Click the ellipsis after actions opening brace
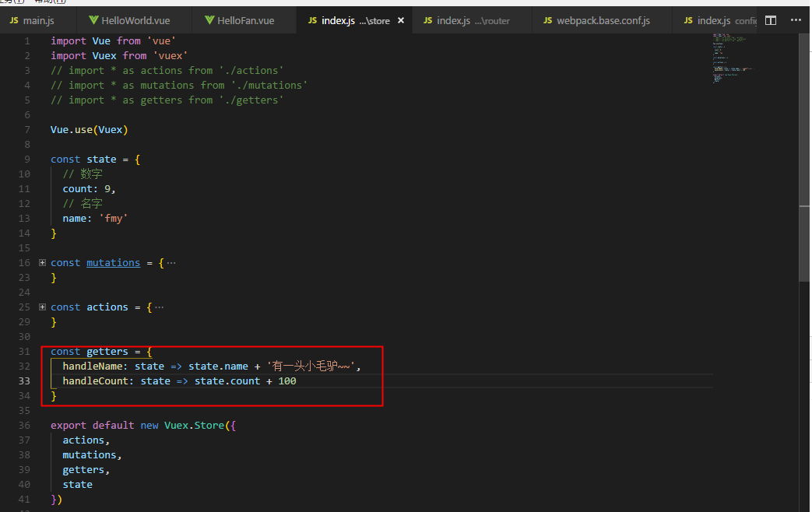The height and width of the screenshot is (512, 812). point(159,307)
